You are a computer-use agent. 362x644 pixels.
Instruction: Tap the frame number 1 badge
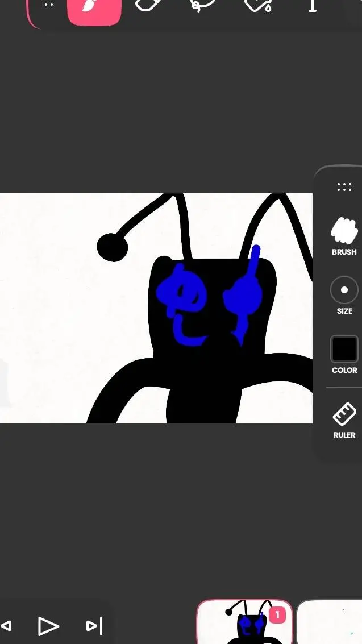tap(277, 615)
